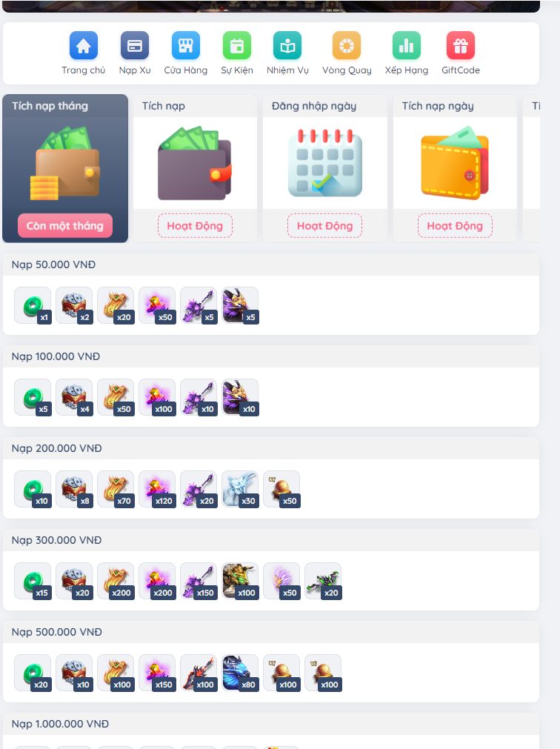Select the Tích nạp tháng tab
Screen dimensions: 560x749
65,168
